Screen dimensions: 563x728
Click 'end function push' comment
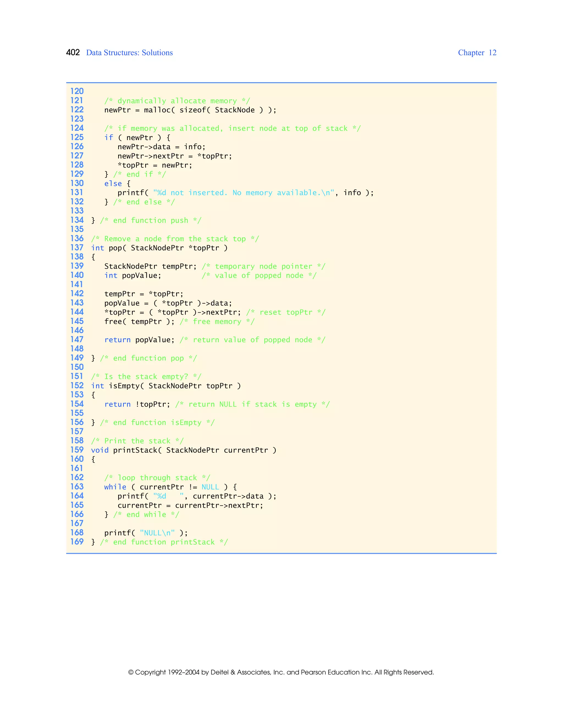[x=150, y=220]
